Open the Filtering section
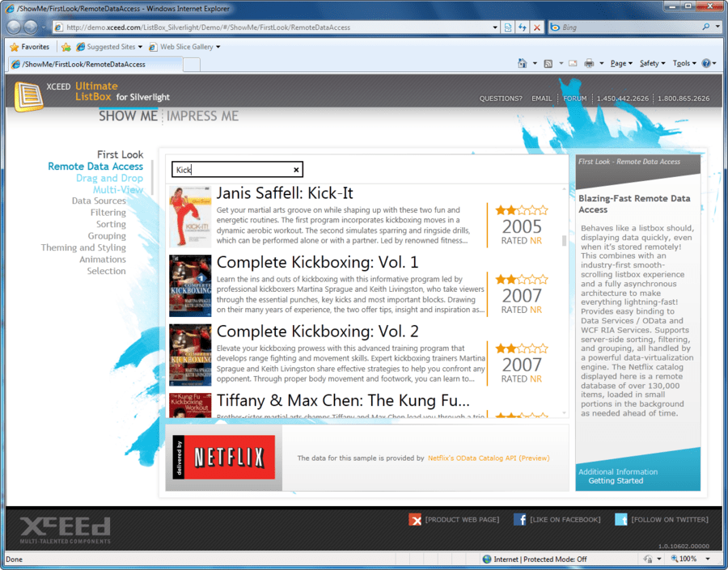This screenshot has height=570, width=728. pos(108,212)
